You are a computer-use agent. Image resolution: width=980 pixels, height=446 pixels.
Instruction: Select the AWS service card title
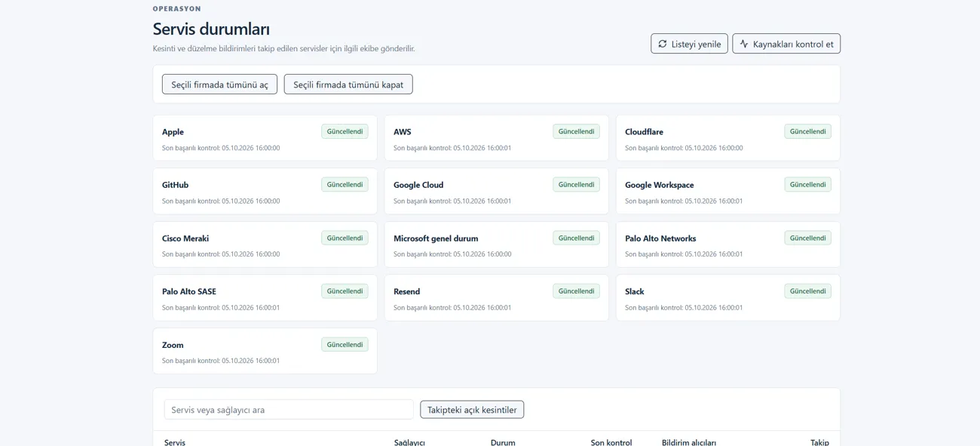[403, 132]
